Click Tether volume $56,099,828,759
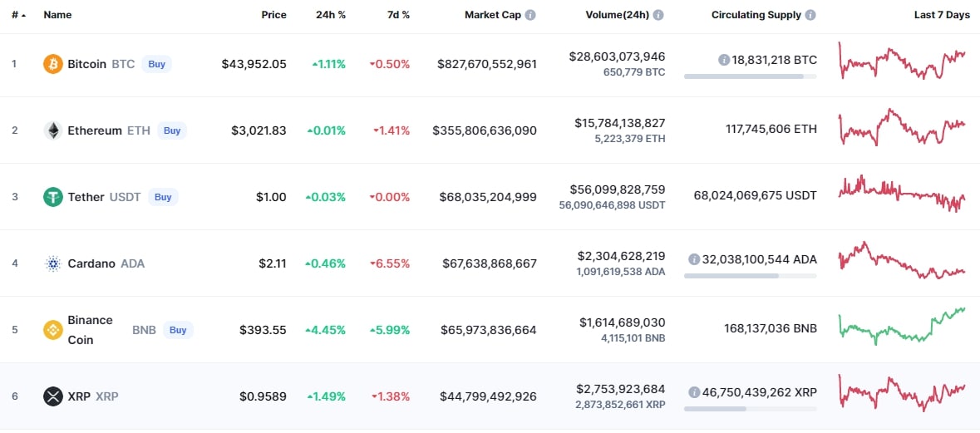The height and width of the screenshot is (433, 980). pyautogui.click(x=618, y=189)
